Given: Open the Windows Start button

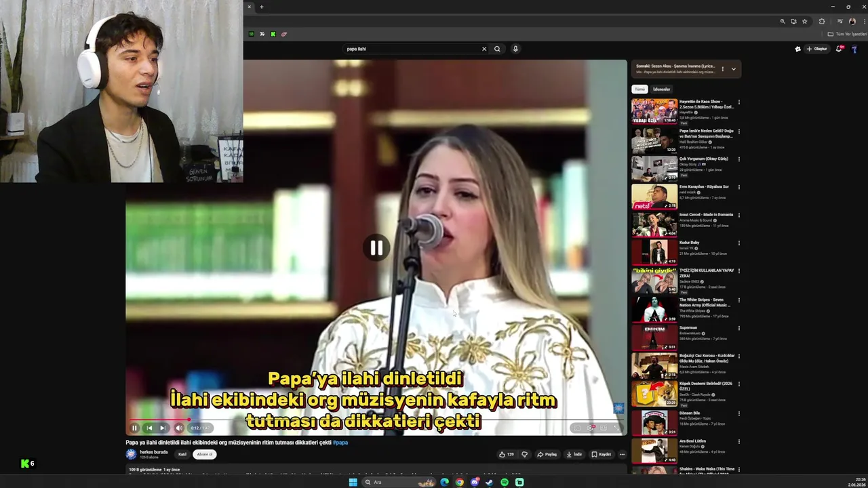Looking at the screenshot, I should click(x=353, y=482).
